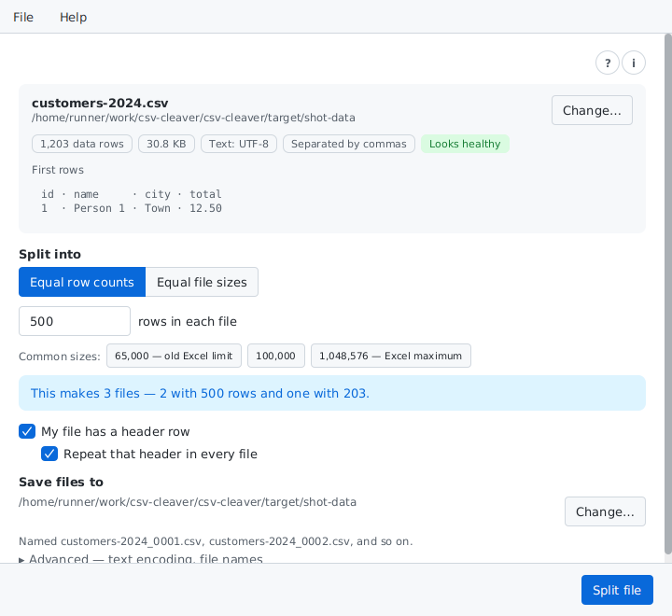The height and width of the screenshot is (616, 672).
Task: Click the Separated by commas badge
Action: pos(349,144)
